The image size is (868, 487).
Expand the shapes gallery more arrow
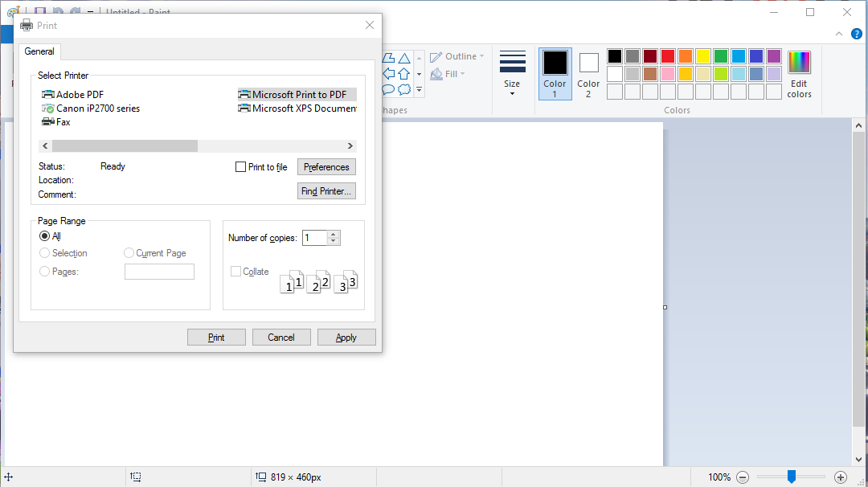419,89
